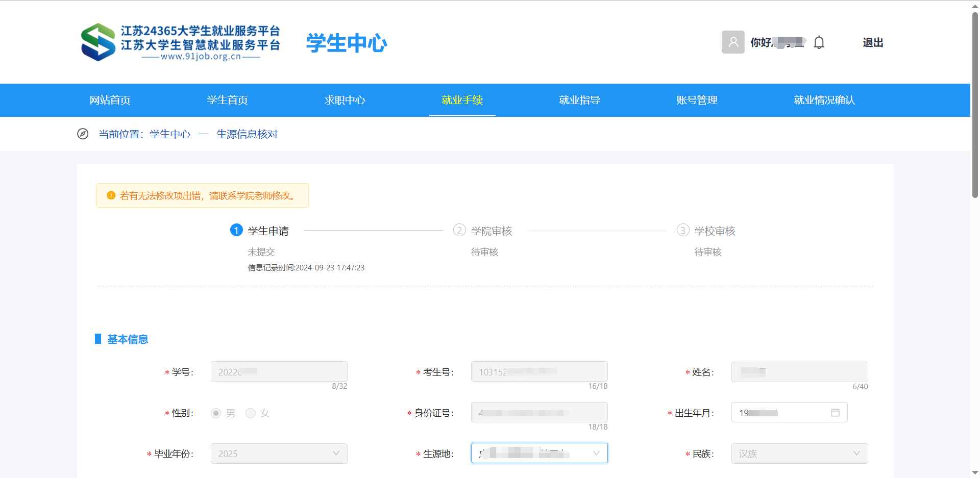Click step 2 学院审核 circle icon
980x478 pixels.
(459, 230)
